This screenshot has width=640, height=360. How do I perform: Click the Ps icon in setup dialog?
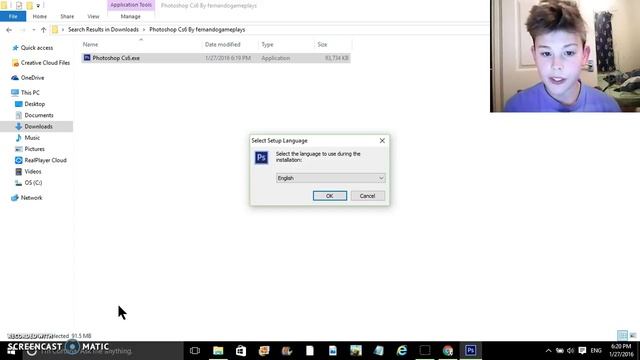[x=261, y=158]
